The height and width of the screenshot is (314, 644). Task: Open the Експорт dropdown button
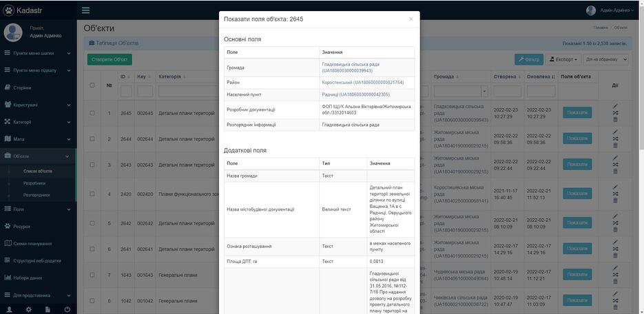tap(563, 59)
